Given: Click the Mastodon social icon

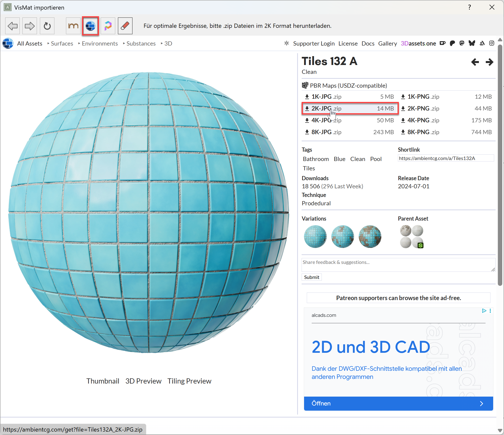Looking at the screenshot, I should point(462,43).
